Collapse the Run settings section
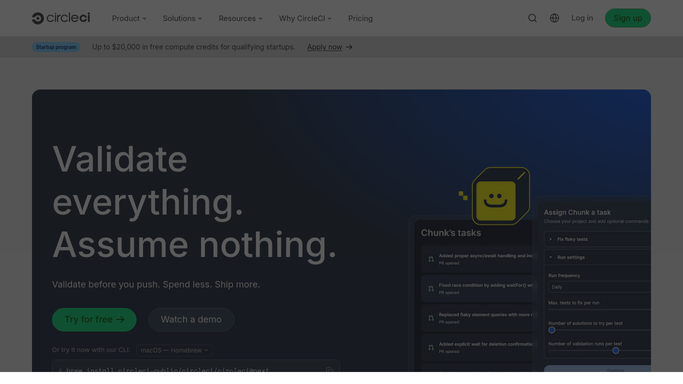 597,257
